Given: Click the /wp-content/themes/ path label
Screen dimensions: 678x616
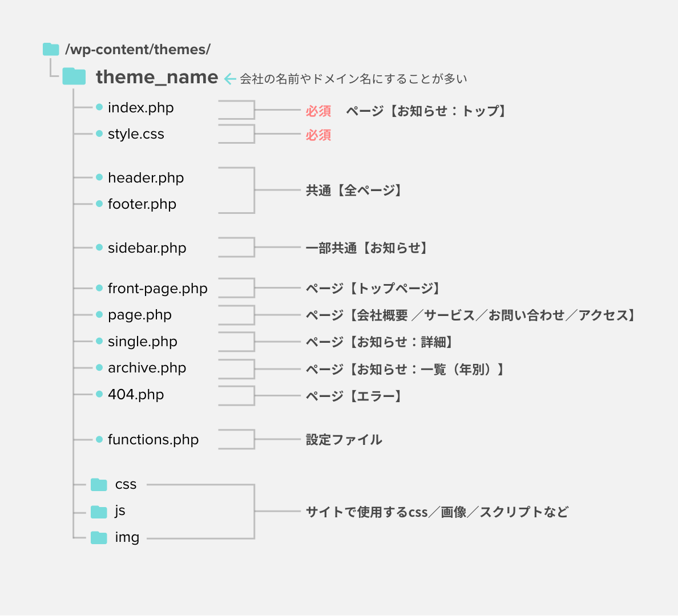Looking at the screenshot, I should click(x=138, y=50).
